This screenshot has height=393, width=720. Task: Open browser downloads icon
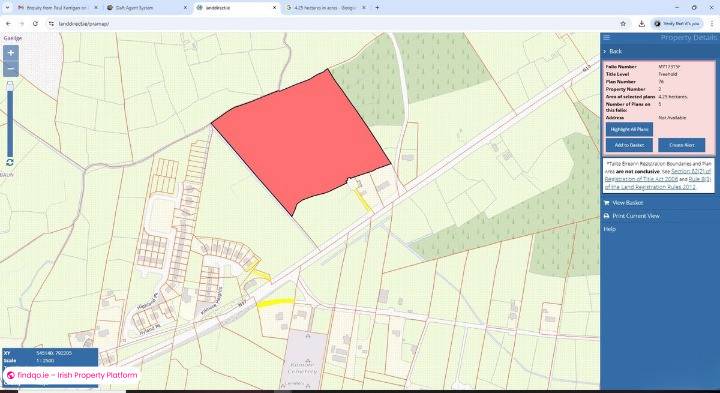[641, 23]
